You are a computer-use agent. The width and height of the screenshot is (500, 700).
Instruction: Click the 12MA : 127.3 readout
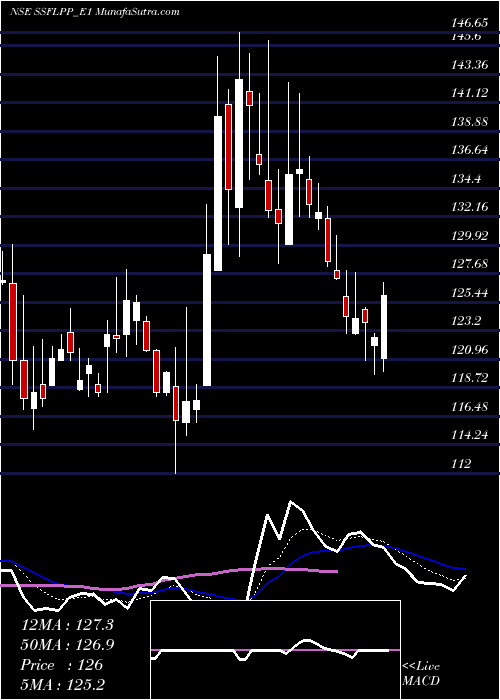pyautogui.click(x=67, y=625)
